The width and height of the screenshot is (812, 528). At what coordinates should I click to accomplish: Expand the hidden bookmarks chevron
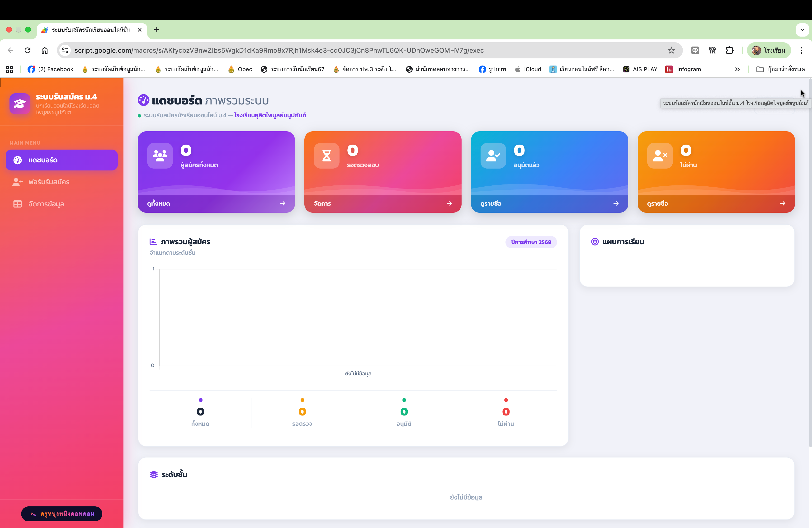(737, 69)
